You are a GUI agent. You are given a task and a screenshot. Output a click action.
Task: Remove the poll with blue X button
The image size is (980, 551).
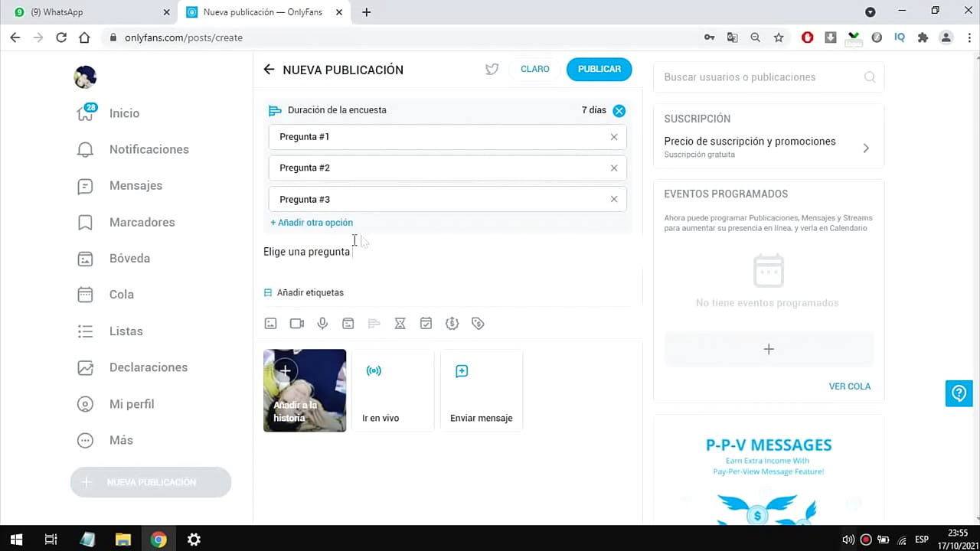click(619, 110)
